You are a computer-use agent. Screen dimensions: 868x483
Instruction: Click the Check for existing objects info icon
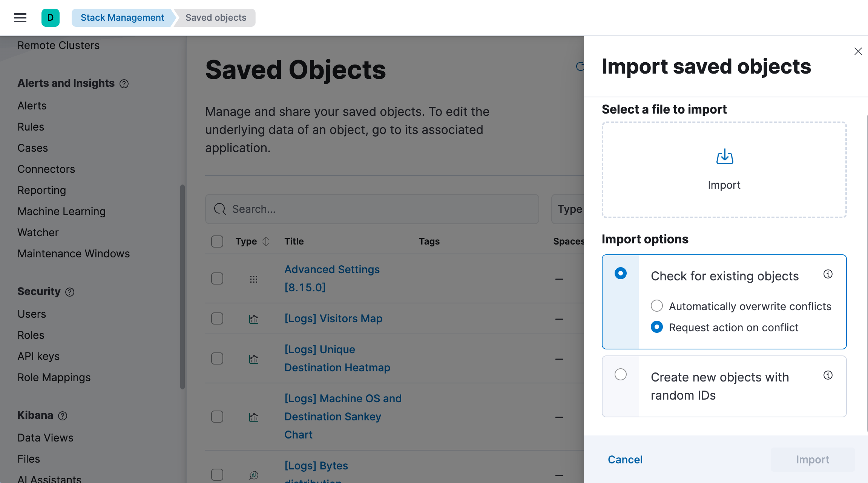828,274
